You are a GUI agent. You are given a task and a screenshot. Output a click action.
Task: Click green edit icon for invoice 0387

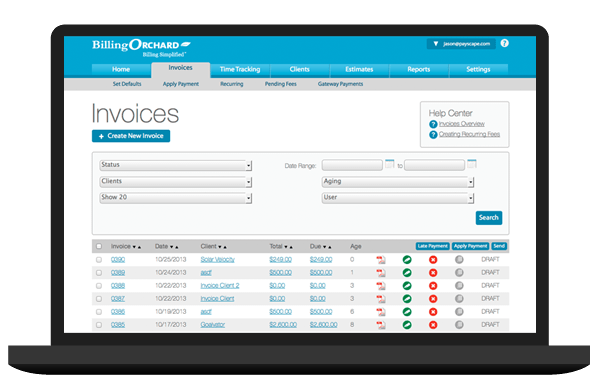(x=407, y=299)
